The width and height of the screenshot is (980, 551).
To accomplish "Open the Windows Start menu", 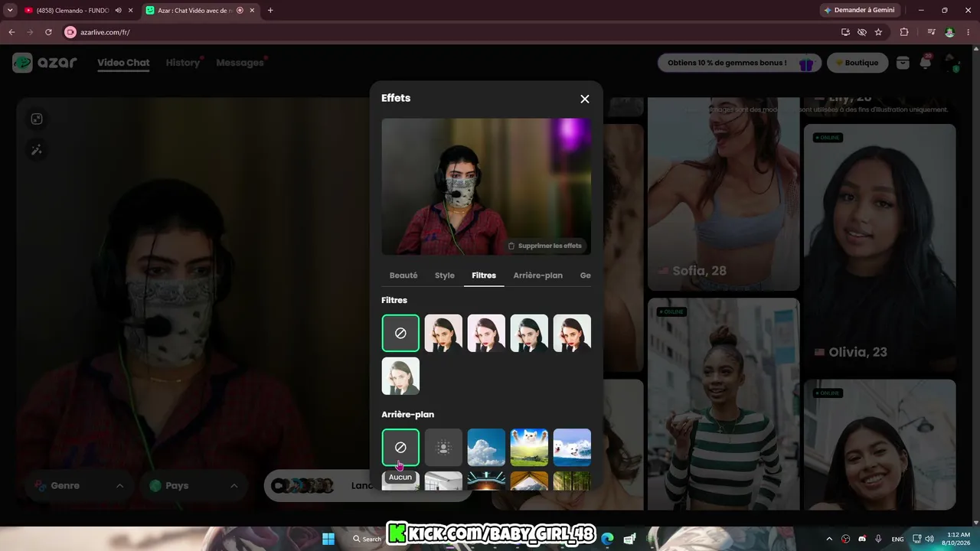I will point(328,539).
